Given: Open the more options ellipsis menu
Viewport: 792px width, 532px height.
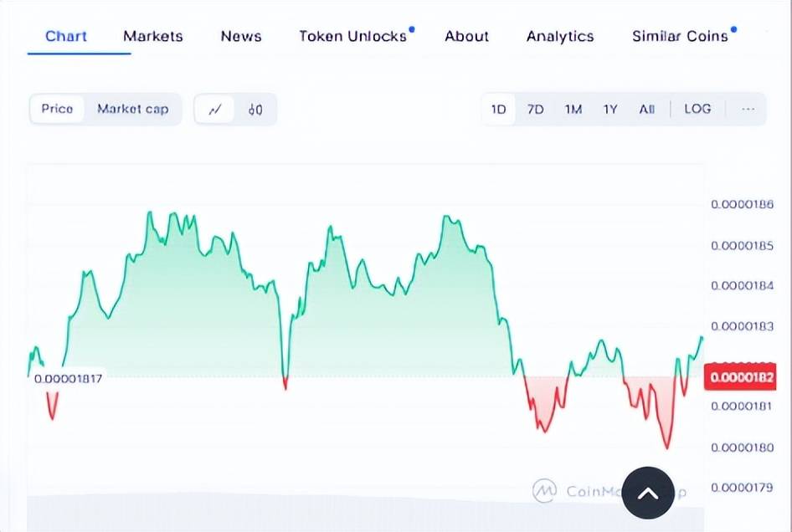Looking at the screenshot, I should (x=748, y=110).
